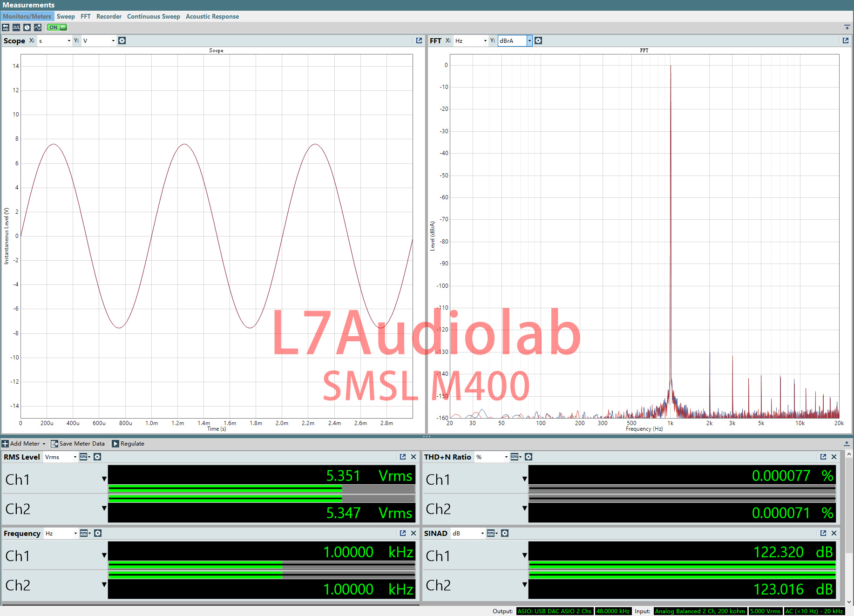854x616 pixels.
Task: Switch to Continuous Sweep tab
Action: [154, 16]
